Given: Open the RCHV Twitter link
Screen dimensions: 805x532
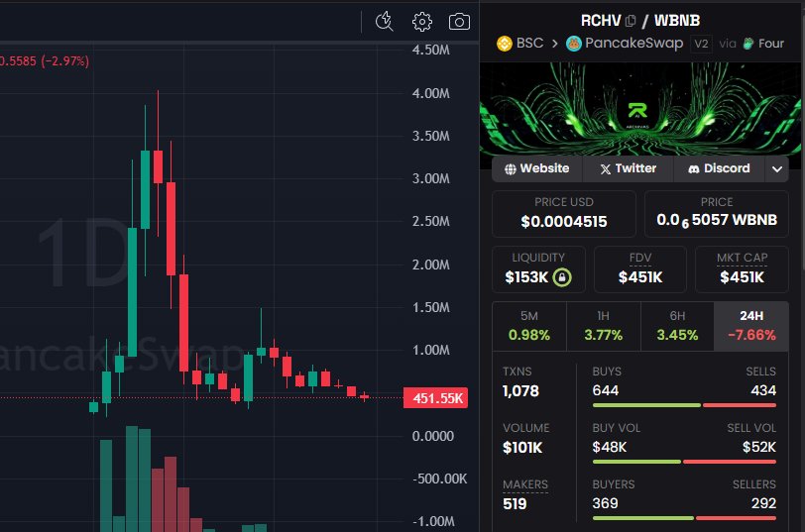Looking at the screenshot, I should [628, 168].
